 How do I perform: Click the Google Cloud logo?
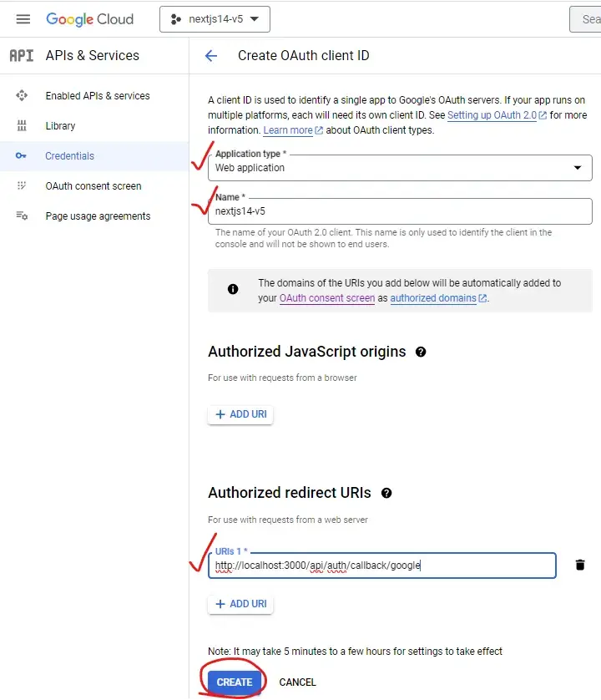click(x=89, y=19)
